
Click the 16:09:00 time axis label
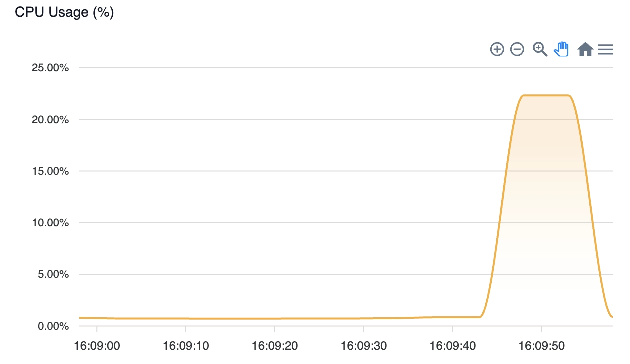(97, 345)
